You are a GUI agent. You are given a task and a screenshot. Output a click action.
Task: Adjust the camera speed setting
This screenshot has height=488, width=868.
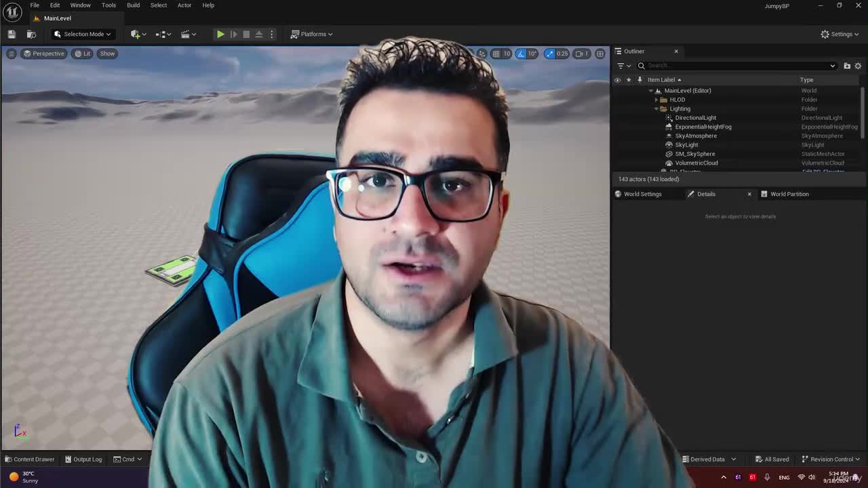582,54
